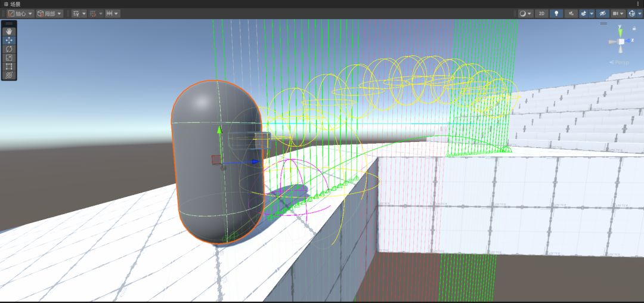Screen dimensions: 644x303
Task: Expand the gizmos options arrow
Action: point(640,14)
